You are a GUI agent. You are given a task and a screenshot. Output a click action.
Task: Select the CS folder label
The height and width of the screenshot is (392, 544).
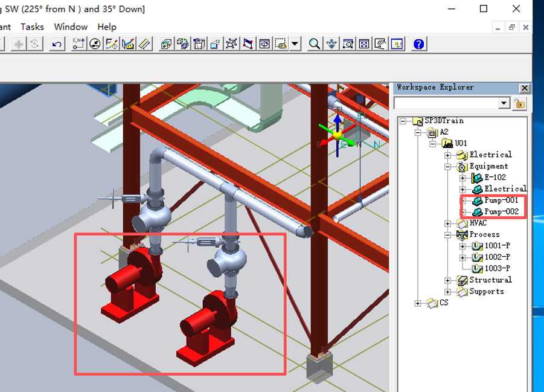tap(444, 303)
